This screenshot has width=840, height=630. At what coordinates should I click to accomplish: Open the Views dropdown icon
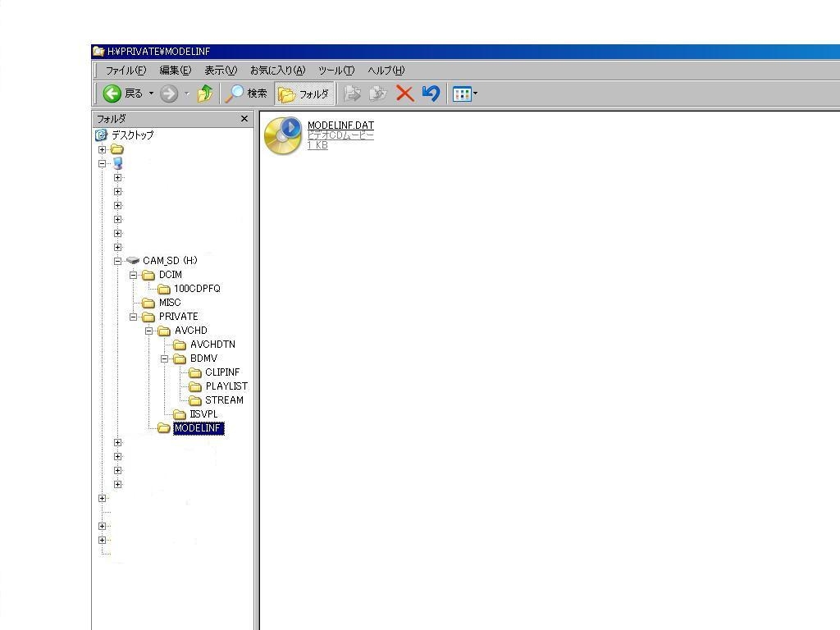coord(464,94)
